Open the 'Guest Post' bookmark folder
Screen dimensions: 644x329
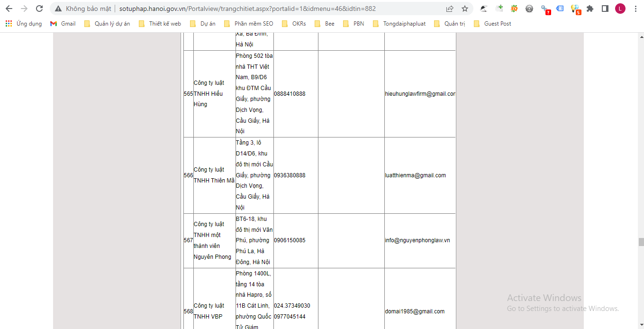pyautogui.click(x=492, y=24)
